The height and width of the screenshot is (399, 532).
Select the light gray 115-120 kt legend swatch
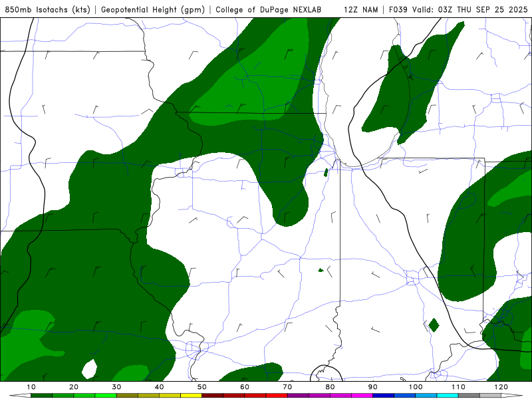[490, 396]
